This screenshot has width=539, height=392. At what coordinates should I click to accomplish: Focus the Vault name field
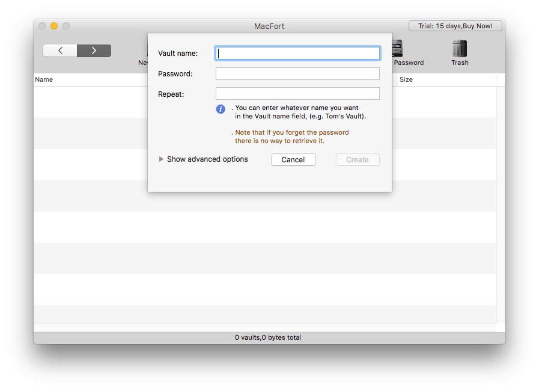click(x=297, y=54)
